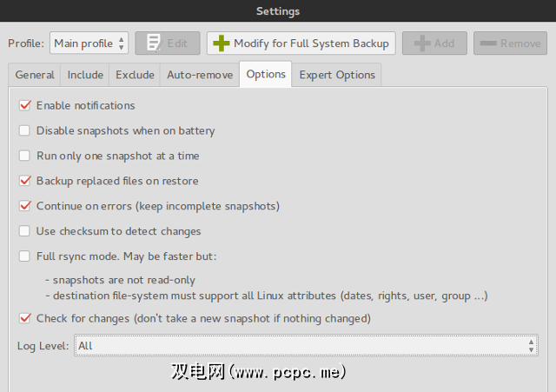
Task: Enable Disable snapshots when on battery
Action: point(24,130)
